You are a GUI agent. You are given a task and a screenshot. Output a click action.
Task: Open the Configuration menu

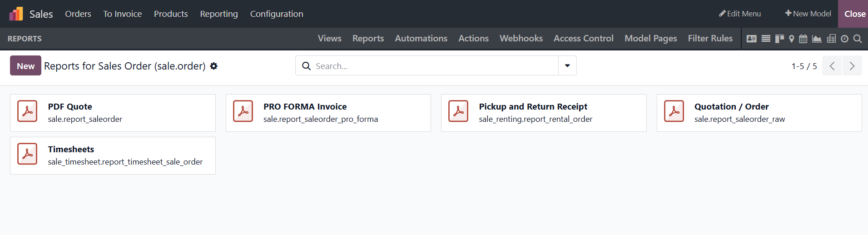click(x=277, y=14)
